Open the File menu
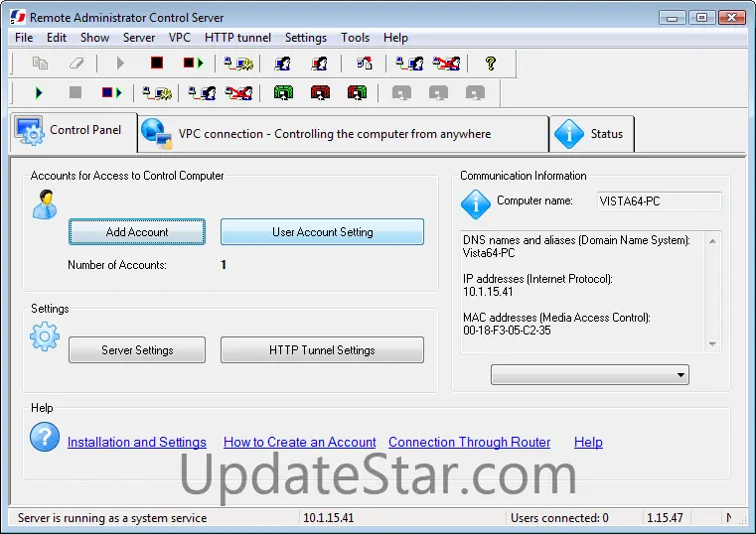Viewport: 756px width, 534px height. click(24, 38)
